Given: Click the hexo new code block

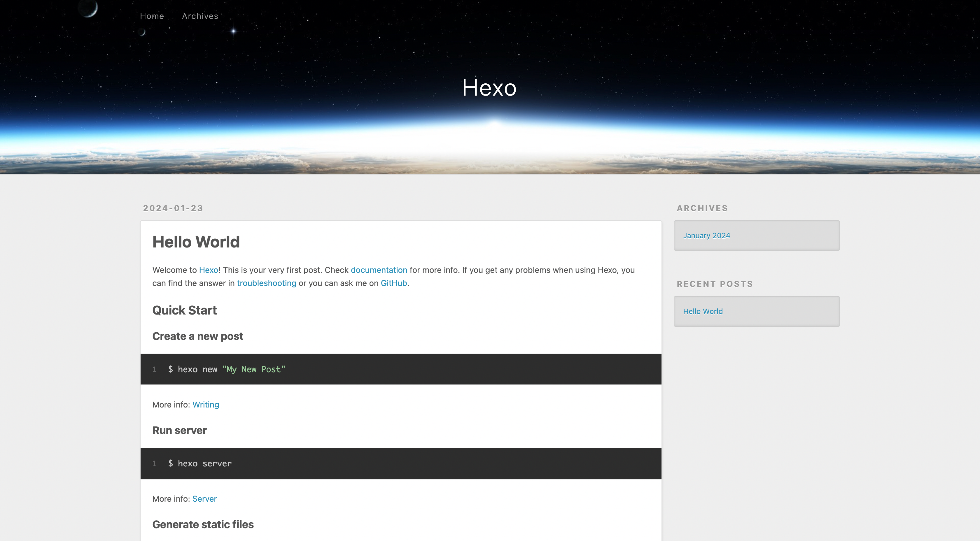Looking at the screenshot, I should [400, 369].
